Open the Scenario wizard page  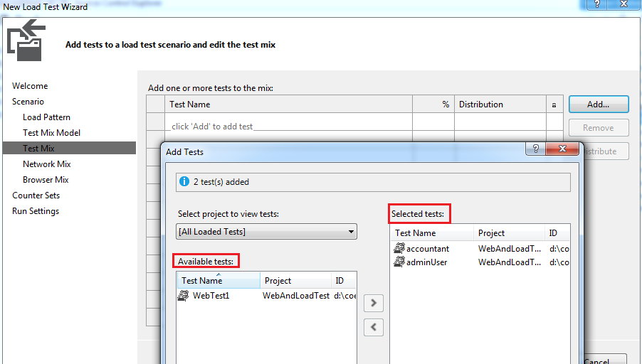(28, 102)
